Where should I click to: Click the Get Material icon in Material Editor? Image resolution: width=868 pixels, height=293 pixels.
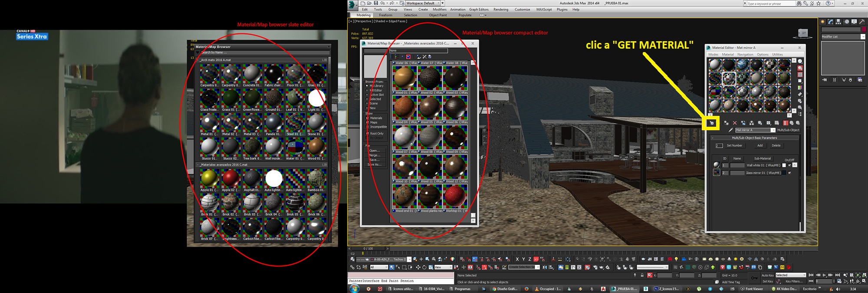coord(711,123)
